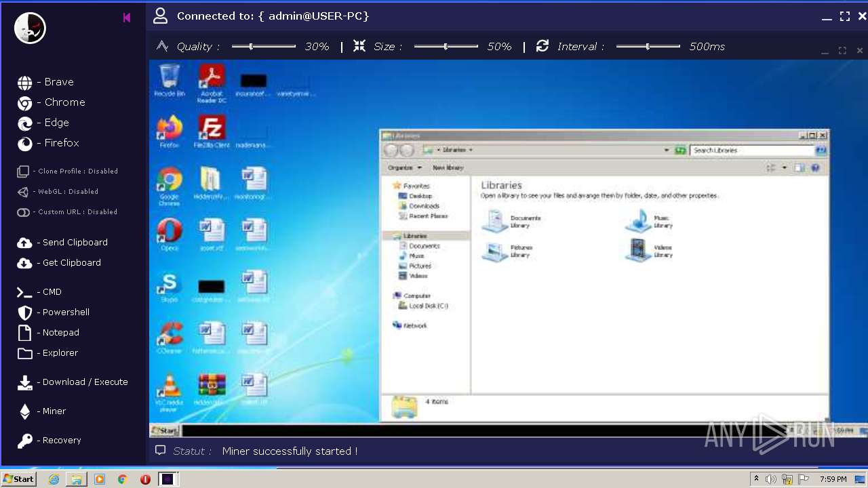Screen dimensions: 868x488
Task: Click the Skype icon on remote desktop
Action: [x=170, y=287]
